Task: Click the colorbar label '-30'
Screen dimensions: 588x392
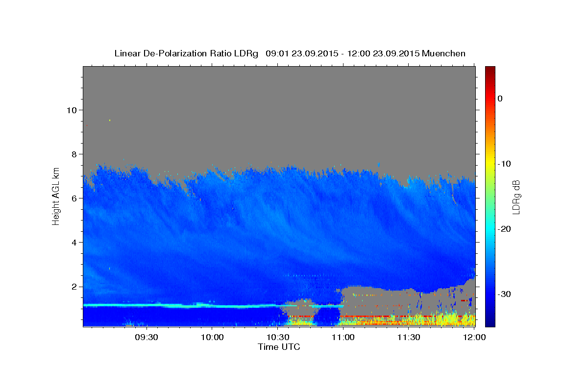Action: tap(505, 294)
